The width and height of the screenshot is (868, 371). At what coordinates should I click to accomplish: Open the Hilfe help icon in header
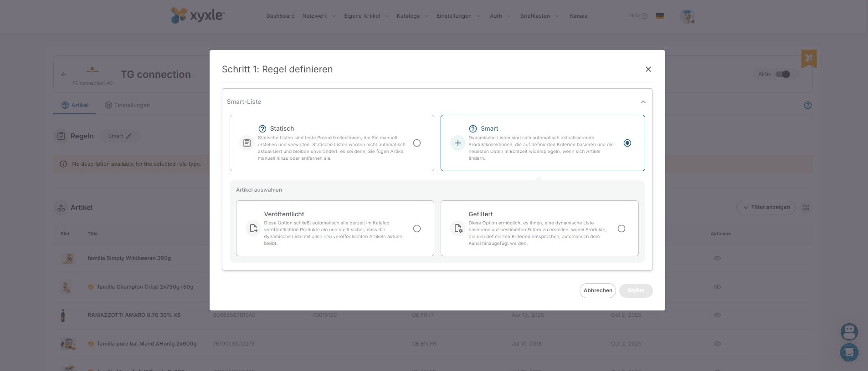tap(644, 16)
